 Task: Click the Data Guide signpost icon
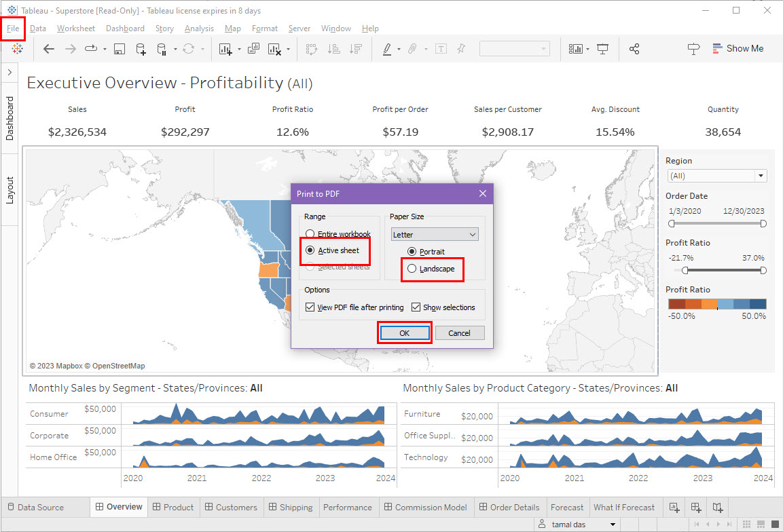click(x=693, y=48)
